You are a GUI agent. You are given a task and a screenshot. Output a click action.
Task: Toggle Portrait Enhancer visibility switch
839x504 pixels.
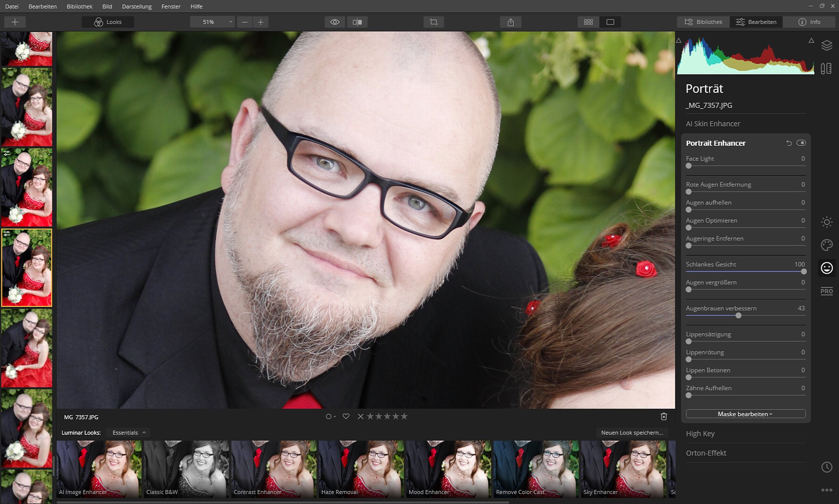click(x=801, y=143)
